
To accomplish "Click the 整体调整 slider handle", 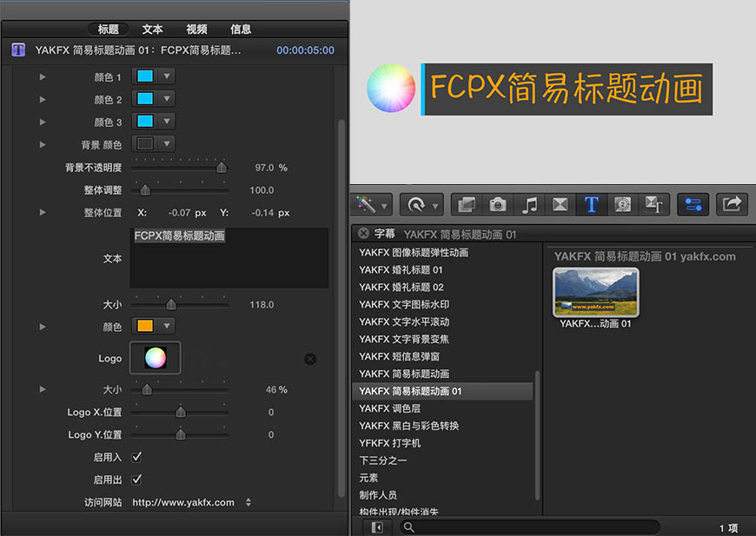I will (144, 190).
